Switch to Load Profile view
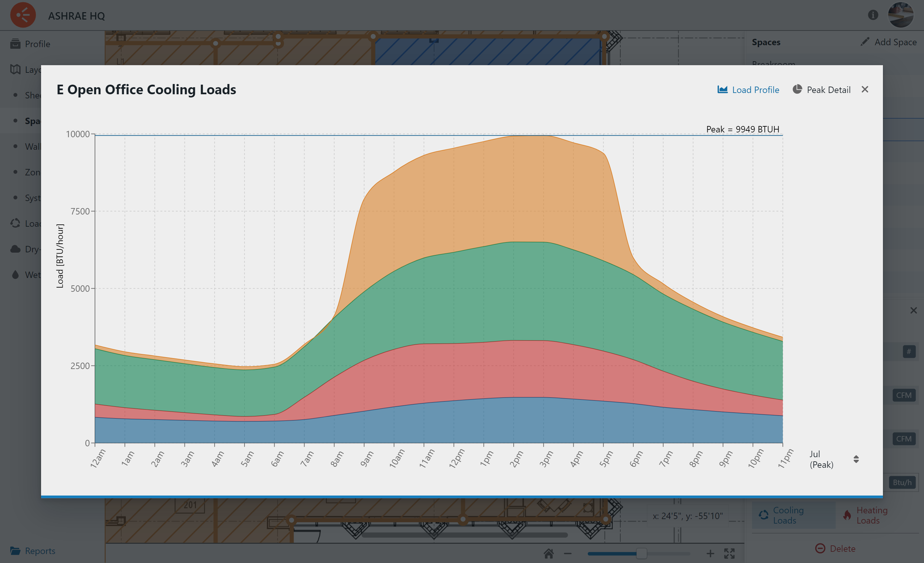This screenshot has height=563, width=924. (x=748, y=89)
